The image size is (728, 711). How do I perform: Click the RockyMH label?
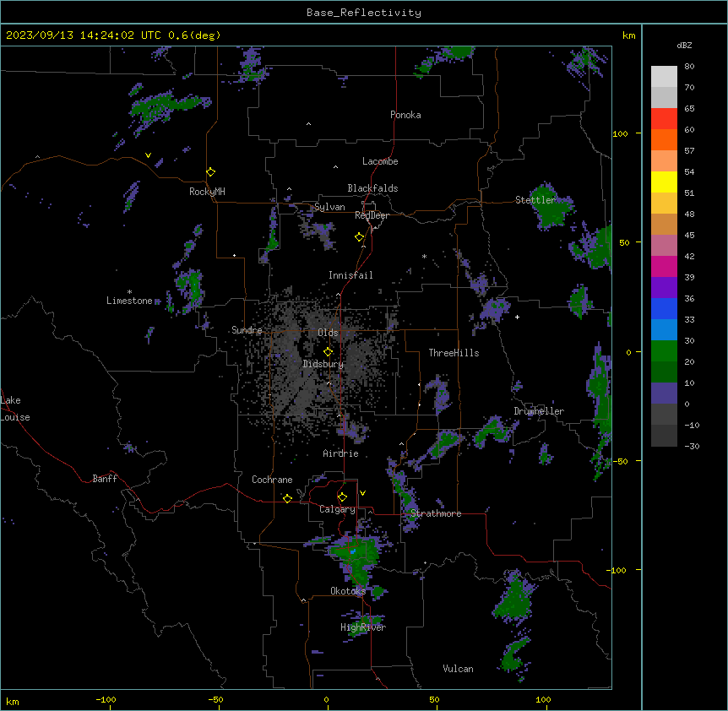(x=207, y=192)
